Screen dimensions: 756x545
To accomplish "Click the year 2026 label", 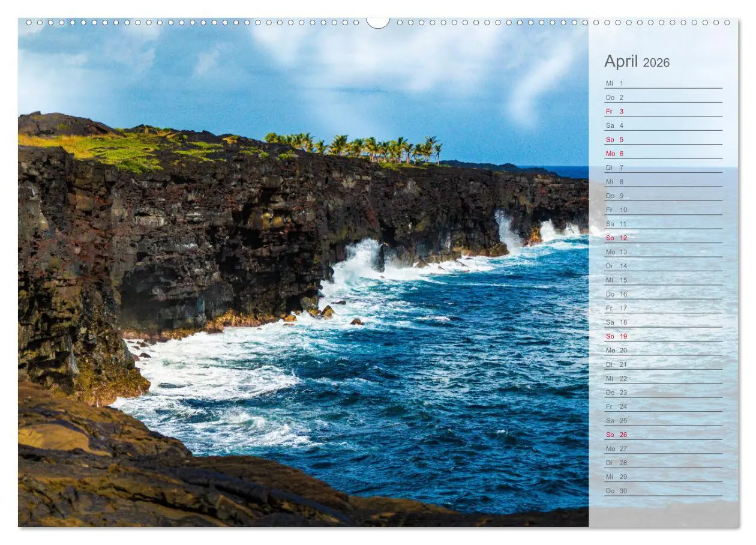I will tap(656, 63).
